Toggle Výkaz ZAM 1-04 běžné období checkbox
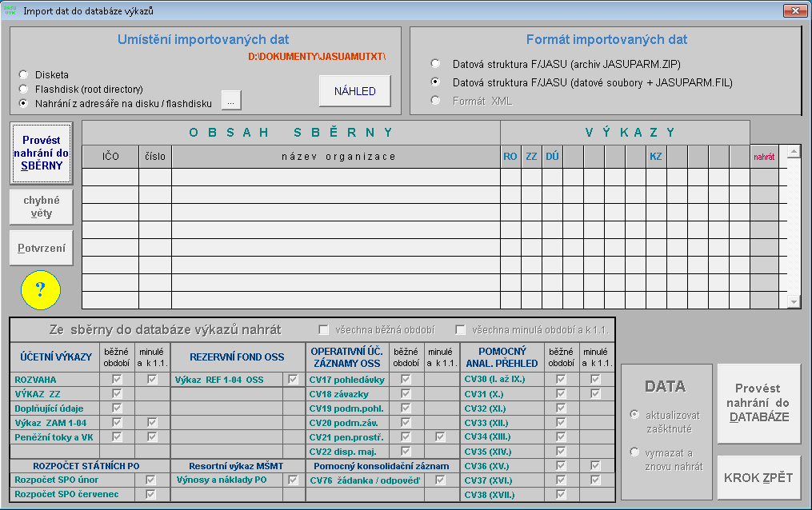 (117, 423)
